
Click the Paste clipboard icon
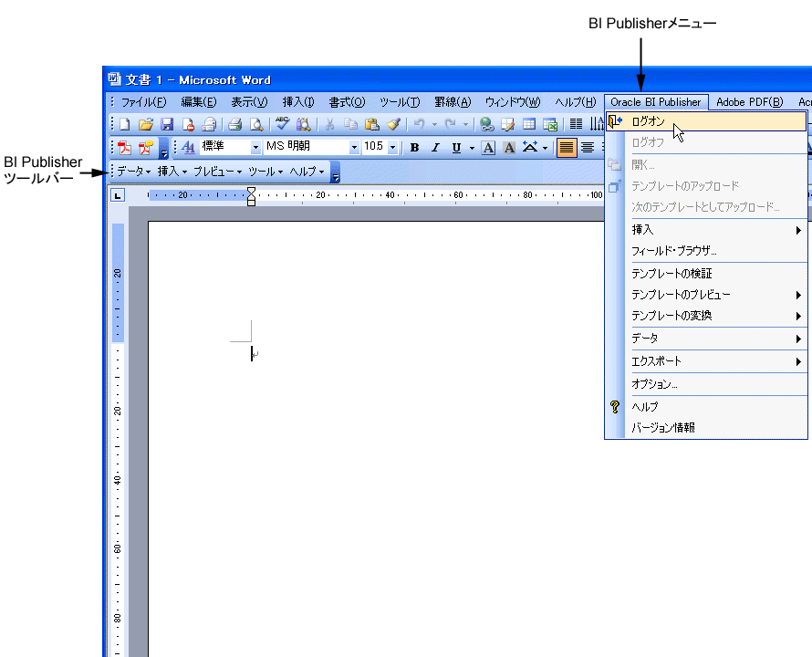372,124
